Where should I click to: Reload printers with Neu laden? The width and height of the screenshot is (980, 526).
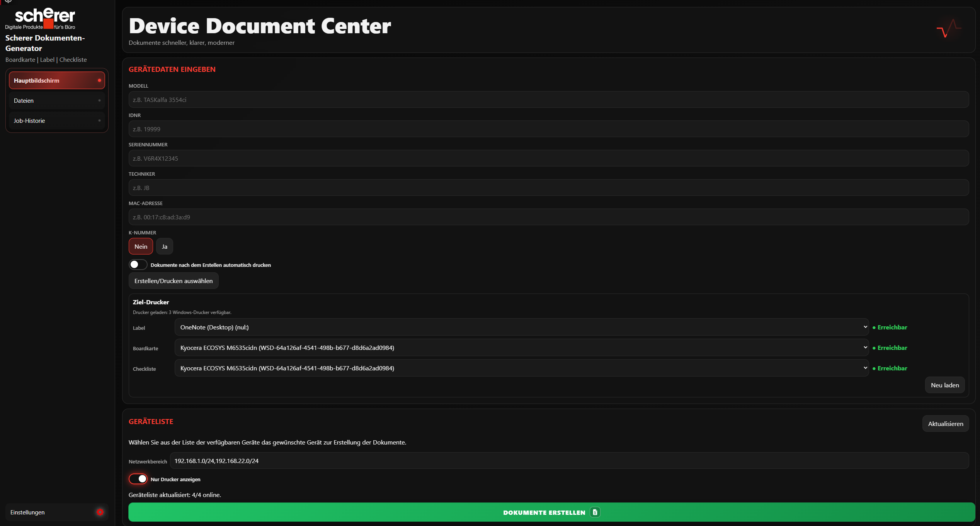click(x=944, y=385)
